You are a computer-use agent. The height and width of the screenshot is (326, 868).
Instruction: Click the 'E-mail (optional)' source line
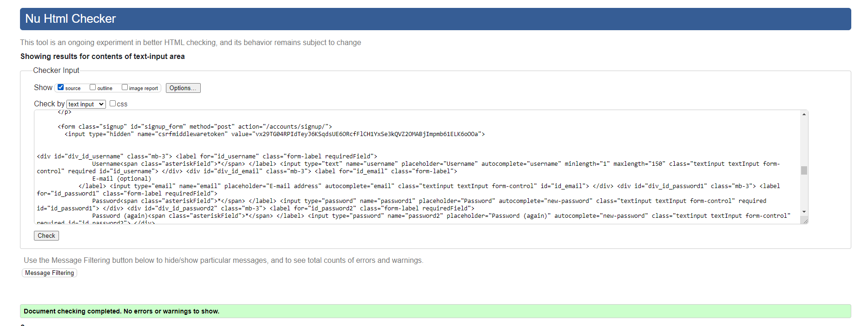(x=121, y=179)
